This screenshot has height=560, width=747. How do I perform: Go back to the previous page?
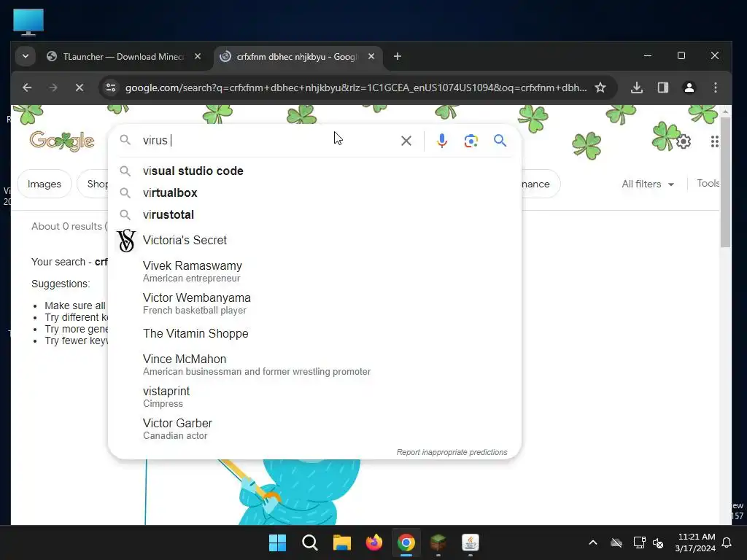tap(27, 87)
